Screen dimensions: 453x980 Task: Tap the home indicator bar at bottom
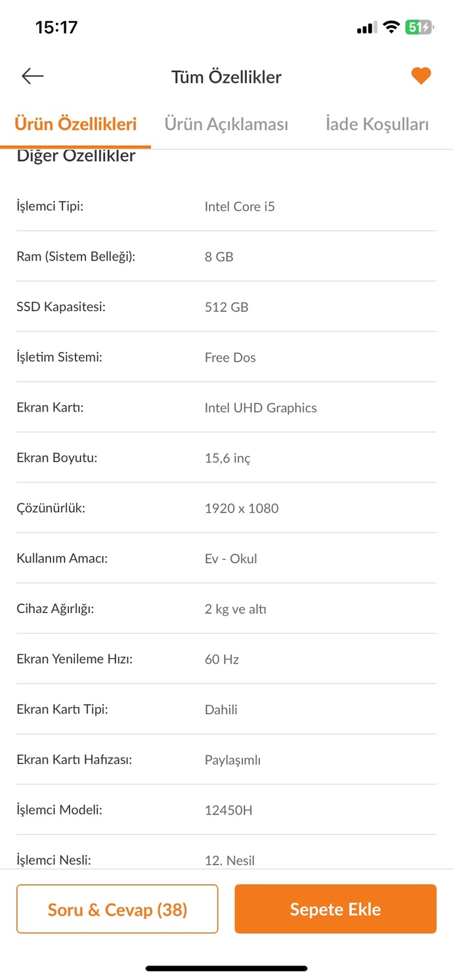(x=226, y=968)
